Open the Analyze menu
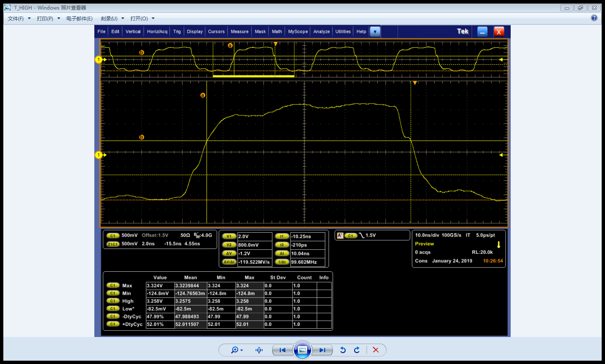This screenshot has width=605, height=364. click(322, 32)
